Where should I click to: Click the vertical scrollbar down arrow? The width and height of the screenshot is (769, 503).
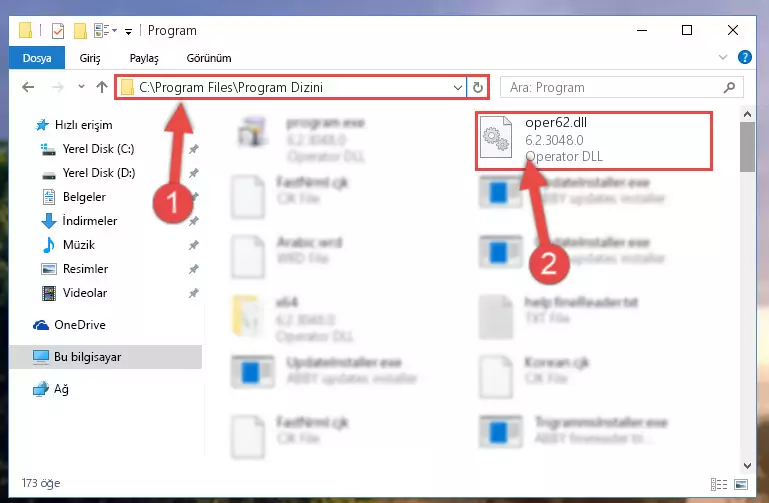(747, 466)
